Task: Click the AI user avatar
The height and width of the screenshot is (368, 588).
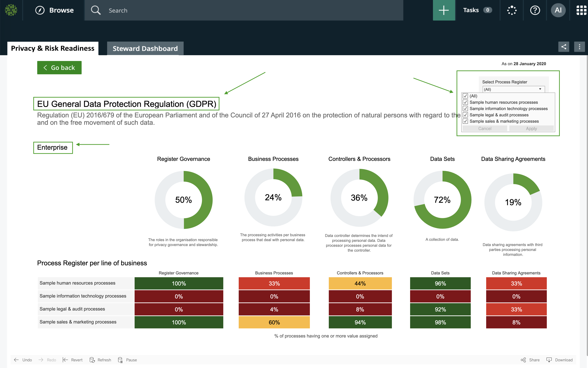Action: pos(558,10)
